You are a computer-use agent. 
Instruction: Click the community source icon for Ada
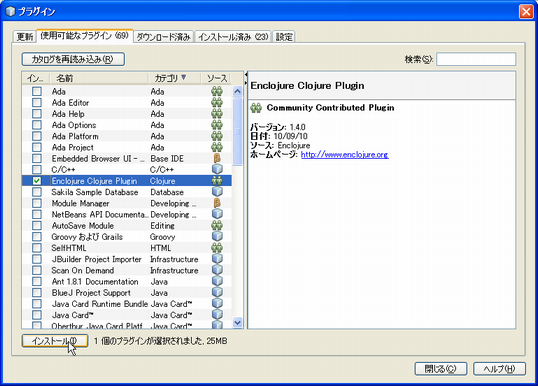tap(217, 91)
